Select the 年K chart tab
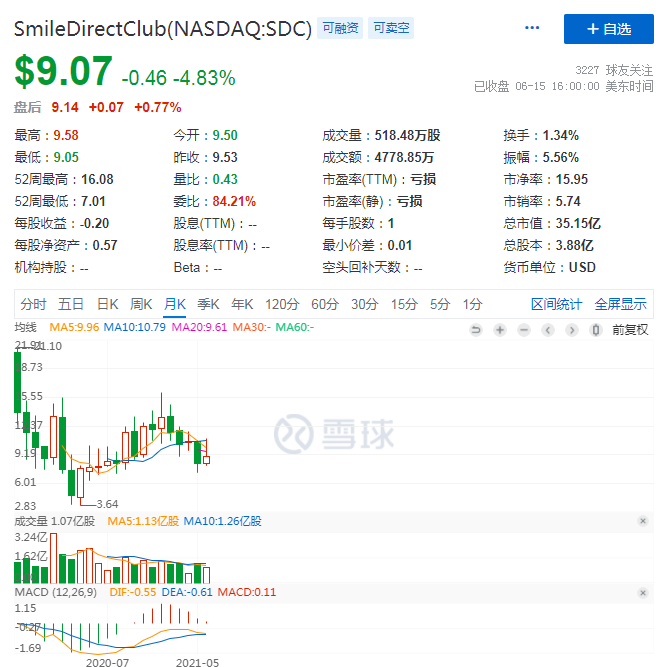This screenshot has width=664, height=667. pyautogui.click(x=242, y=304)
